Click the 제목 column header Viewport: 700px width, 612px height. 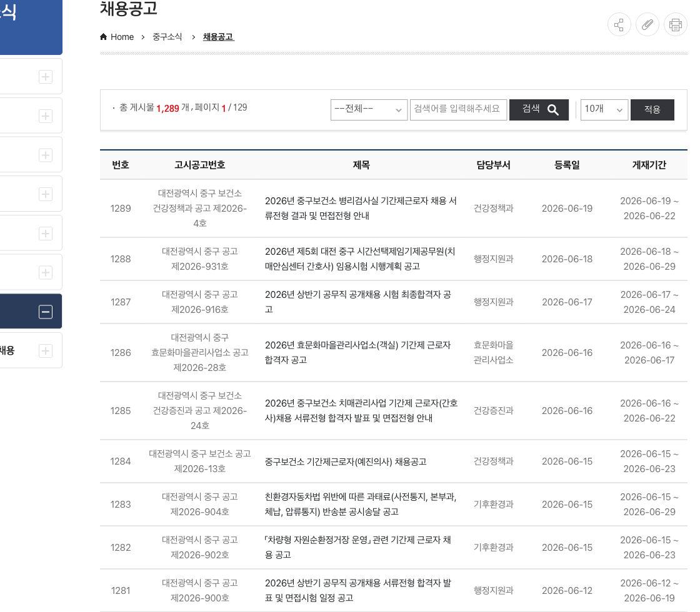point(361,165)
